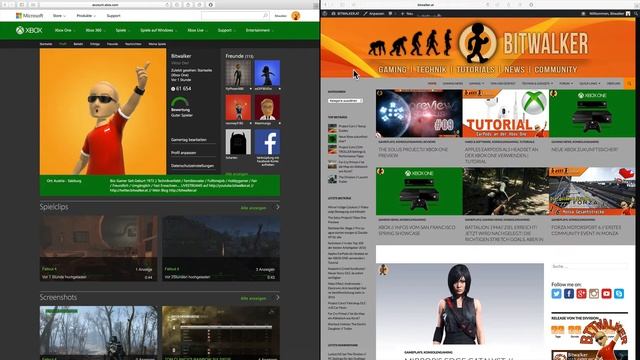Open the first Fallout 4 game clip
Screen dimensions: 640x360
tap(98, 248)
